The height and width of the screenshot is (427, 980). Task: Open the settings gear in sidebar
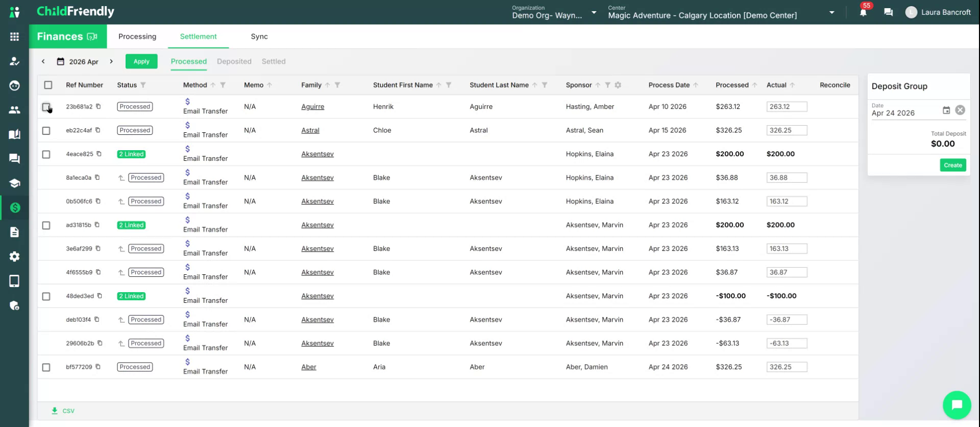[x=14, y=256]
